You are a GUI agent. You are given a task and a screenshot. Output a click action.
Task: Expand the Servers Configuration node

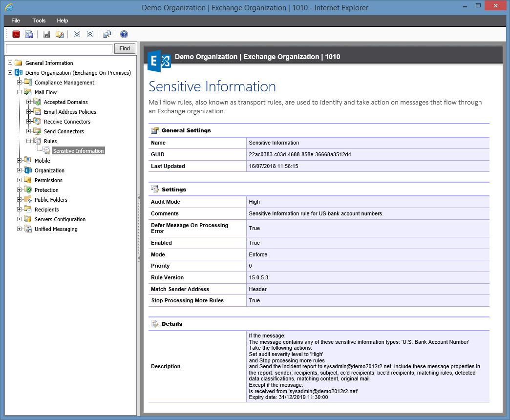pos(19,219)
